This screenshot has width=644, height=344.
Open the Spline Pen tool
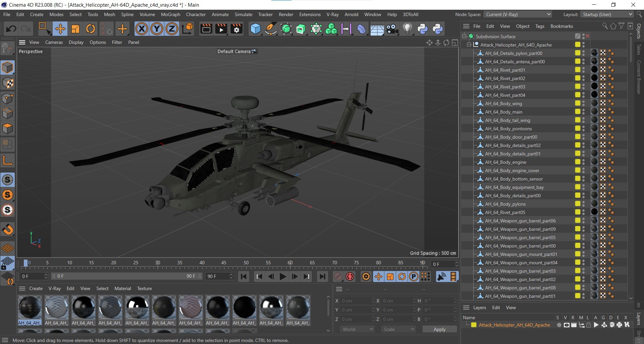point(271,29)
